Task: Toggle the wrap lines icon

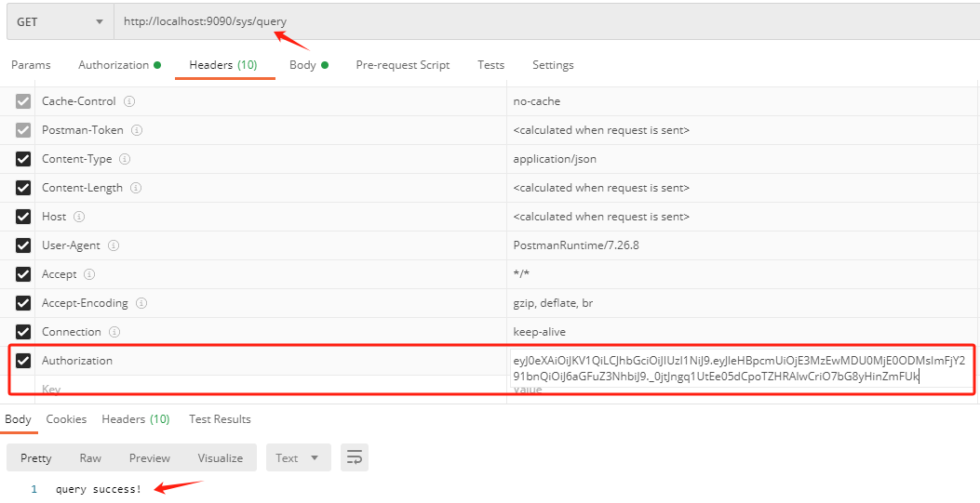Action: (355, 457)
